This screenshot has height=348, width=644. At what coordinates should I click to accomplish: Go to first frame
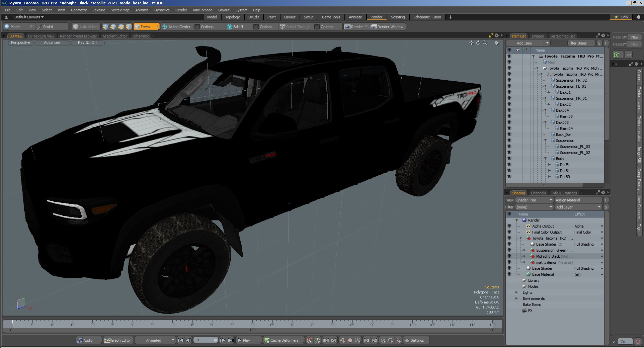point(180,340)
